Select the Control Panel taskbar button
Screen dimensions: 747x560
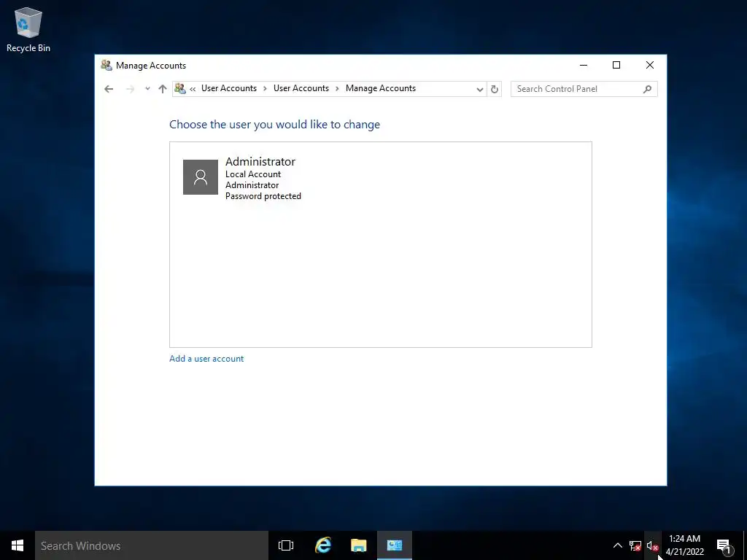(x=395, y=545)
